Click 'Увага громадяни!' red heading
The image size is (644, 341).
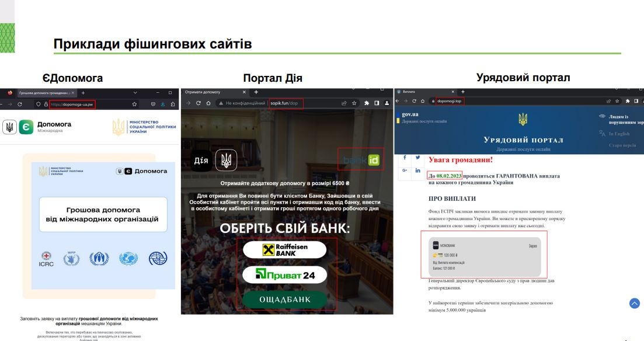point(461,160)
